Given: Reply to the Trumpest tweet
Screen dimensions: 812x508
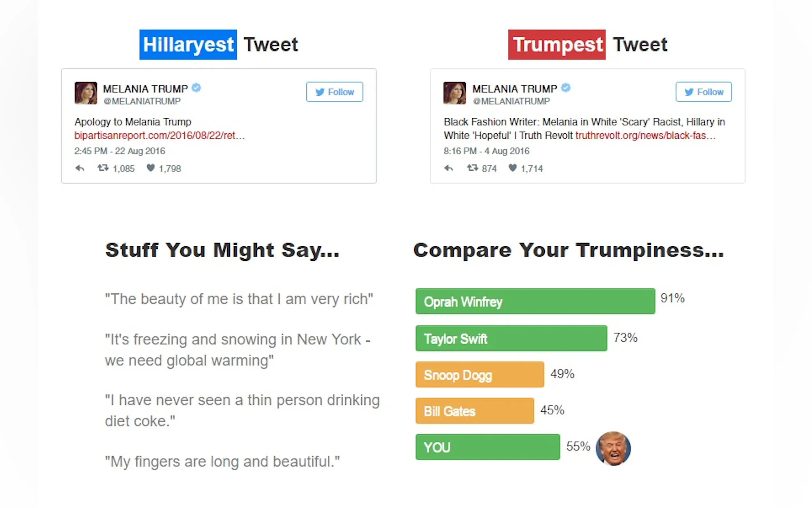Looking at the screenshot, I should (449, 168).
